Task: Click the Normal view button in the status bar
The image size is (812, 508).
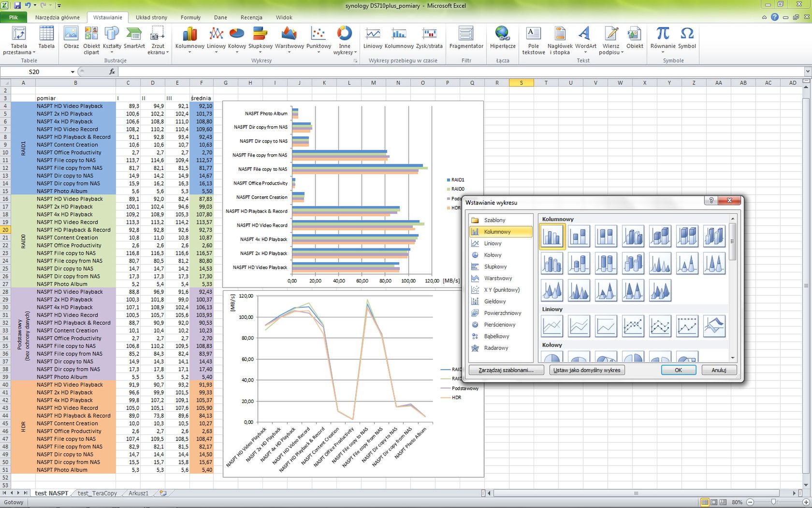Action: pyautogui.click(x=705, y=502)
